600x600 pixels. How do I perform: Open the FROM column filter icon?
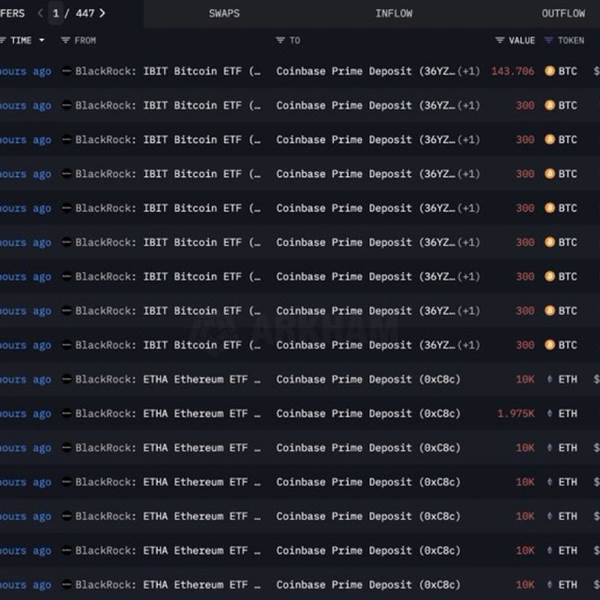click(65, 40)
